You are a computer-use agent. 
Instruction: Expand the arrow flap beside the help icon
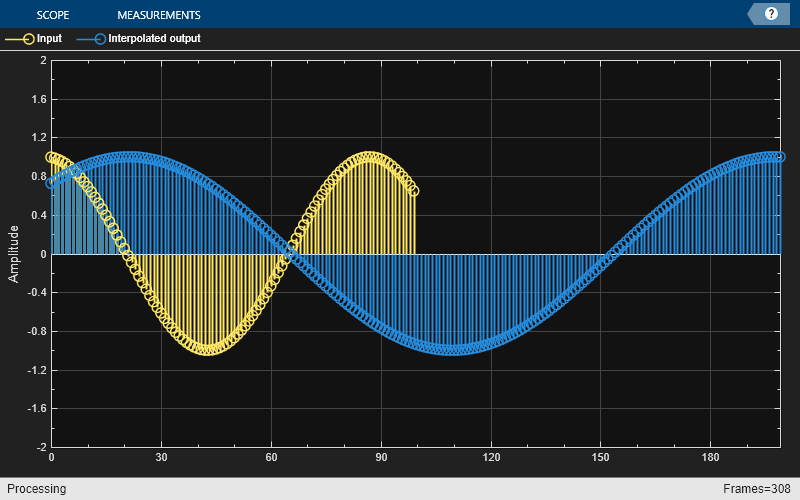click(755, 14)
